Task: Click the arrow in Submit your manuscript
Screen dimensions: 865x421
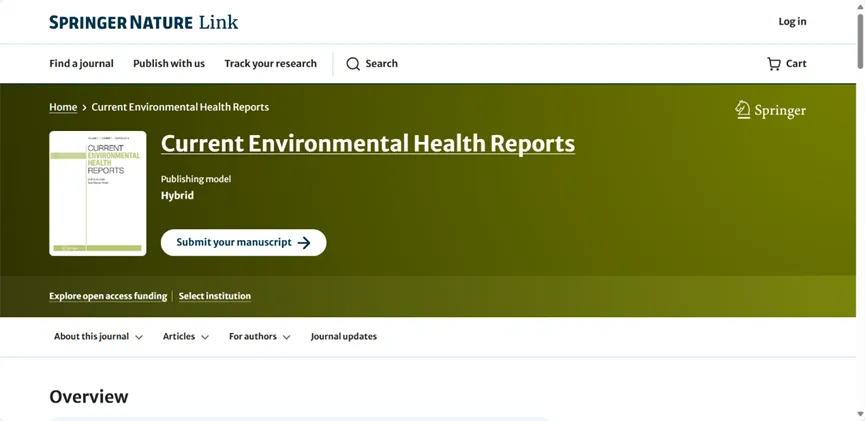Action: [x=304, y=243]
